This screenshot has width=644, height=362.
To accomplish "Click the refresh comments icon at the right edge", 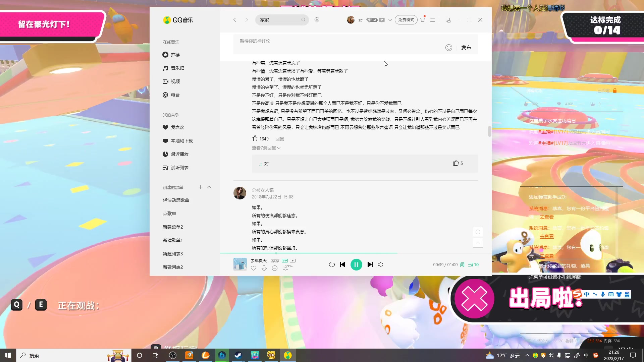I will click(x=478, y=232).
